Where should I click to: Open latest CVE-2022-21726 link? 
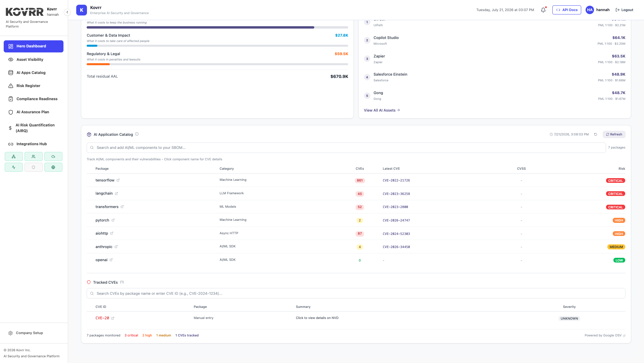(x=396, y=180)
